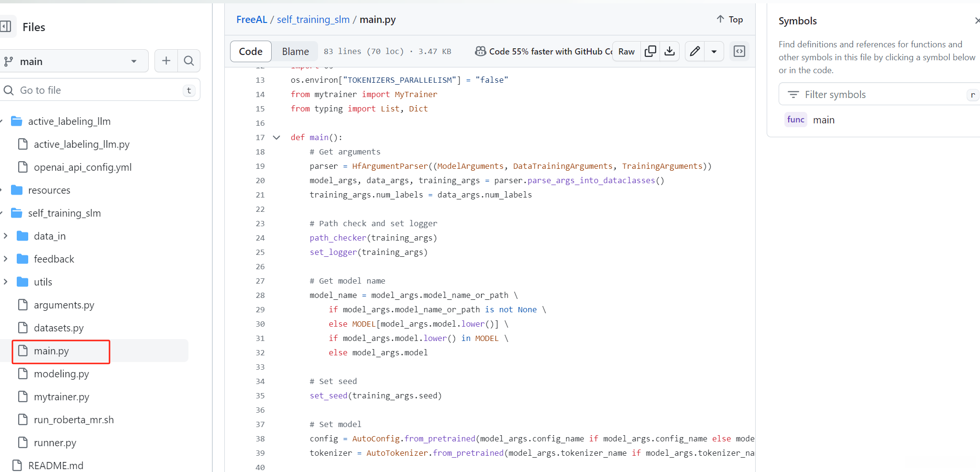Click AutoTokenizer in line 39

tap(397, 453)
